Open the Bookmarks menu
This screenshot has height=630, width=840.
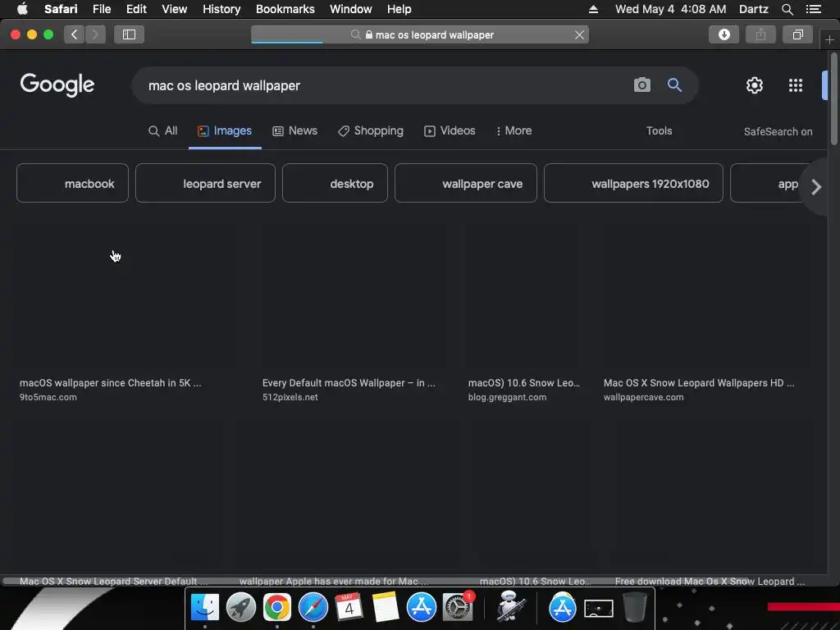(x=285, y=9)
